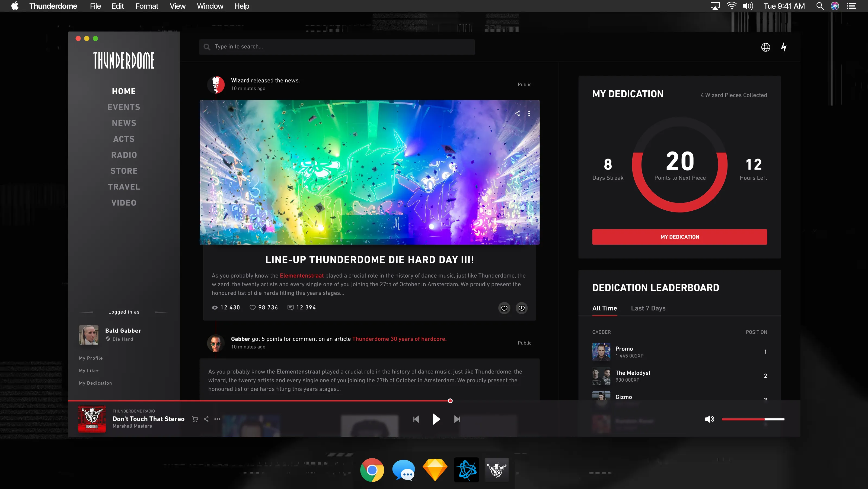Skip to the next track
The height and width of the screenshot is (489, 868).
(x=457, y=419)
